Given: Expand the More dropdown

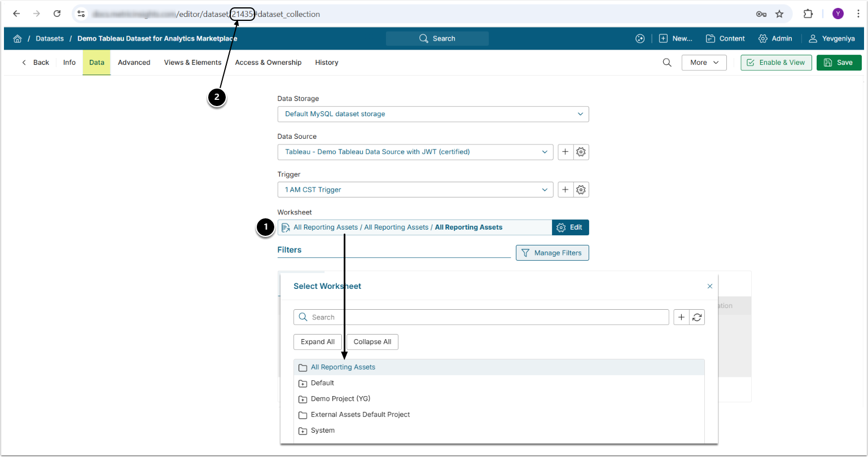Looking at the screenshot, I should pos(704,63).
